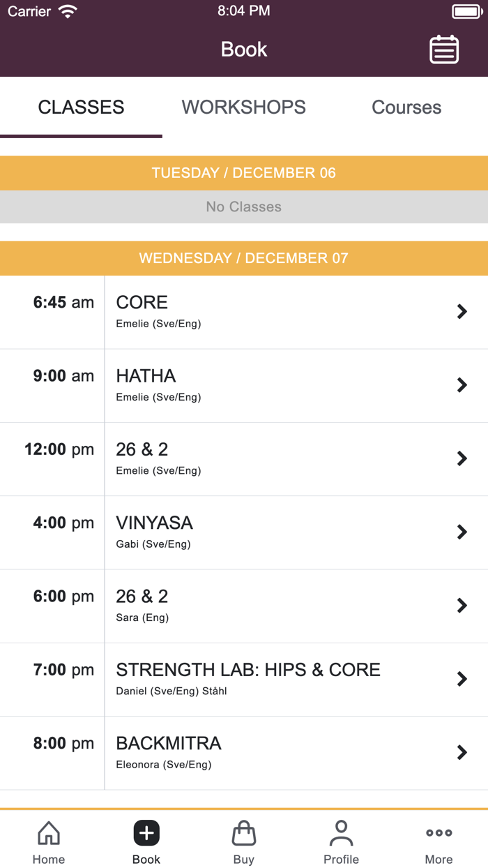Expand the 8:00 pm BACKMITRA class
Screen dimensions: 488x868
click(x=462, y=752)
